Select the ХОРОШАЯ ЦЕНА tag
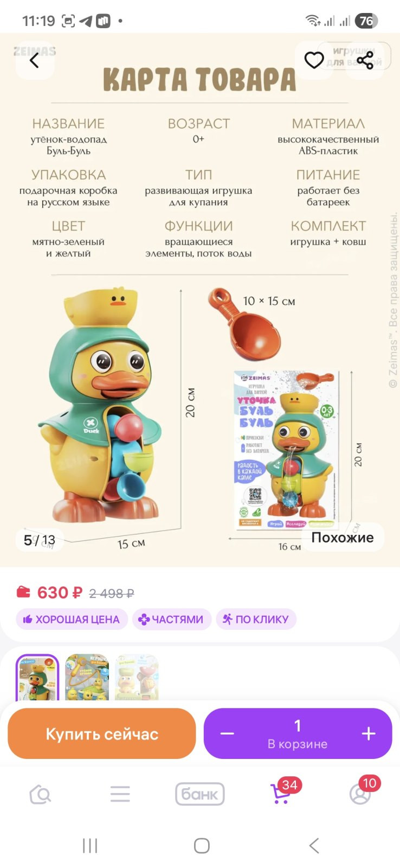Image resolution: width=400 pixels, height=868 pixels. click(72, 619)
